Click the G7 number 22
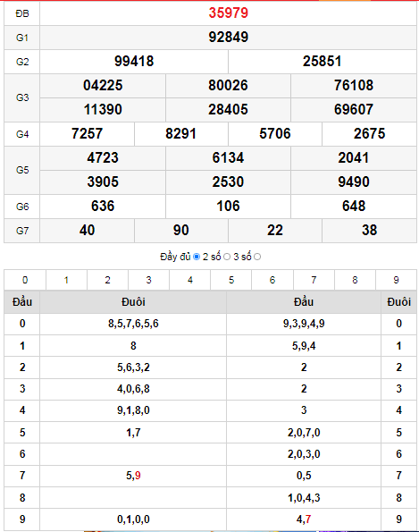This screenshot has height=532, width=419. (x=275, y=230)
